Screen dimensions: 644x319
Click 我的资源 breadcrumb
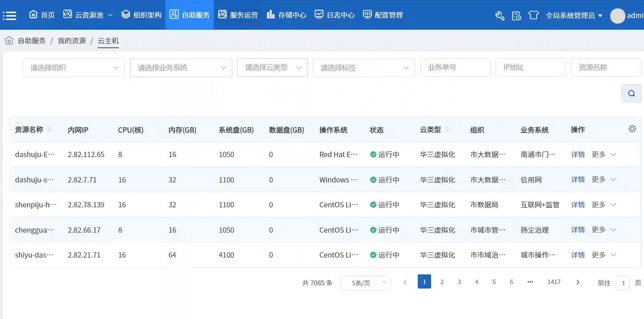click(x=72, y=41)
